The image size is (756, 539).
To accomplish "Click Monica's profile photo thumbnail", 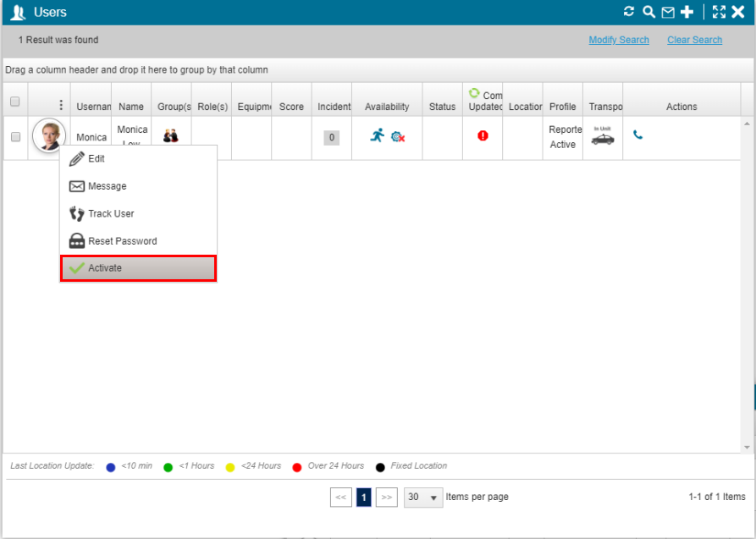I will 48,135.
